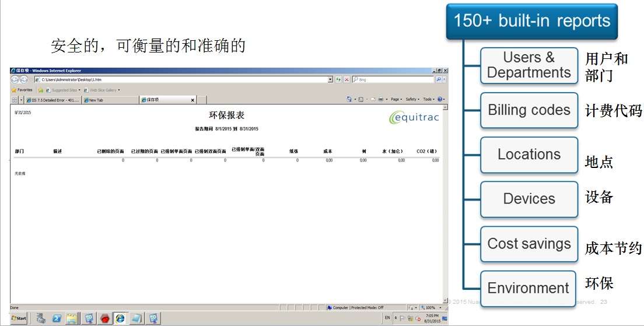This screenshot has height=326, width=644.
Task: Go back with the IE Back arrow
Action: click(x=15, y=80)
